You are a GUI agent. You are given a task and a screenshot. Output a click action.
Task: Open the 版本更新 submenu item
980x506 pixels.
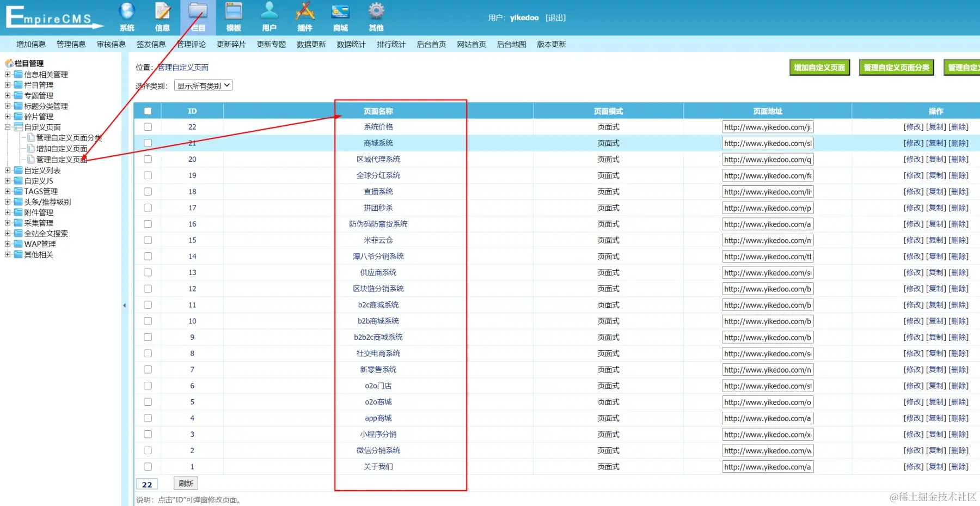point(552,44)
